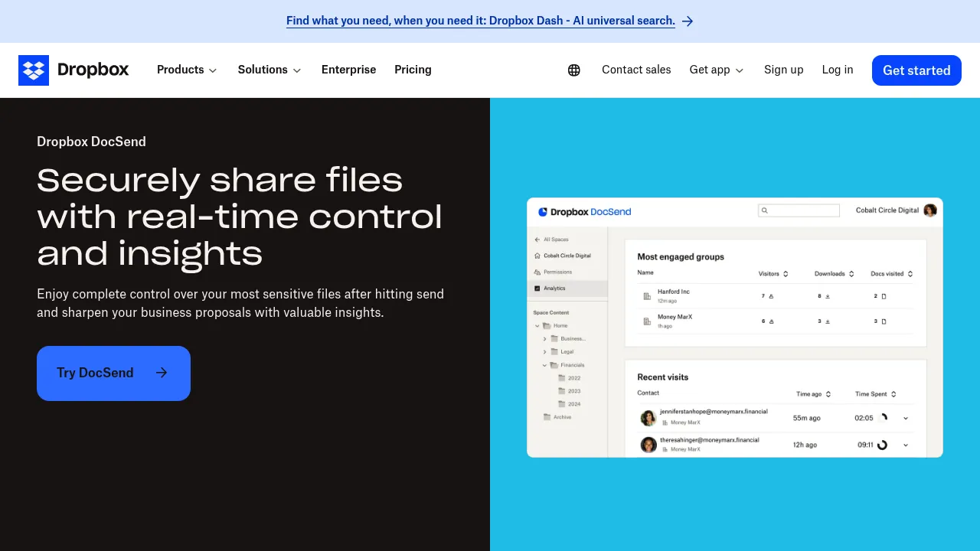Click the arrow inside Try DocSend button
Viewport: 980px width, 551px height.
162,373
